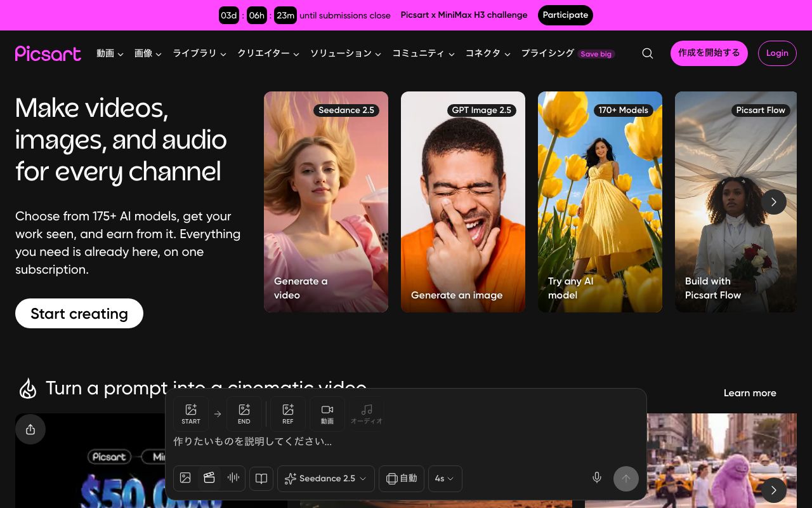Click the Save big badge
The height and width of the screenshot is (508, 812).
tap(596, 54)
